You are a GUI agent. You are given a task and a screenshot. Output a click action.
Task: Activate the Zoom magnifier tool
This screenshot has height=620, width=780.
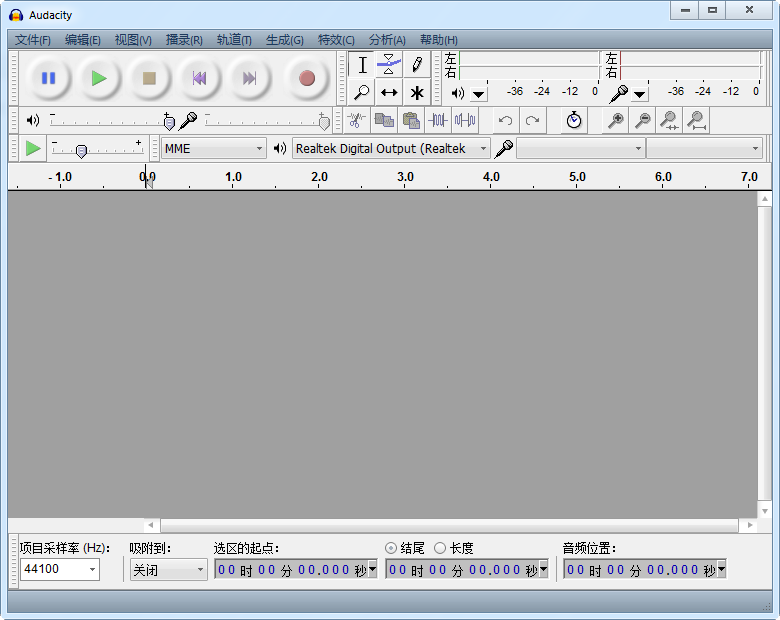[362, 93]
